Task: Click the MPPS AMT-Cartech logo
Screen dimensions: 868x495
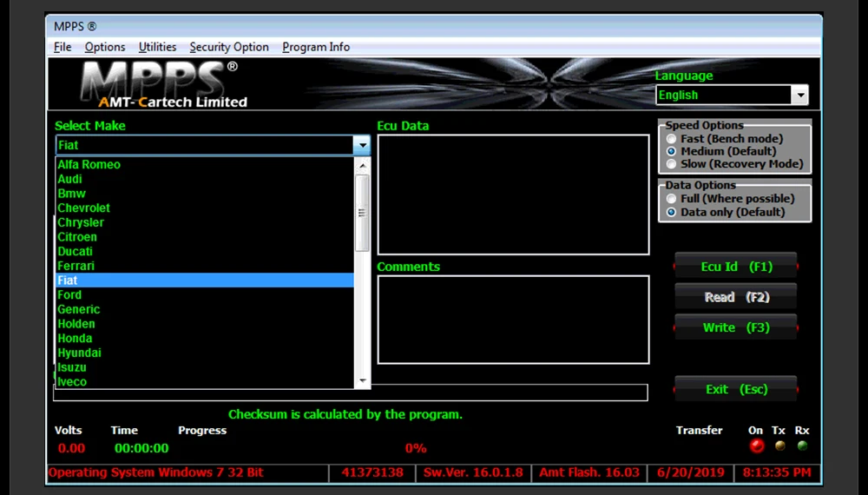Action: [x=164, y=85]
